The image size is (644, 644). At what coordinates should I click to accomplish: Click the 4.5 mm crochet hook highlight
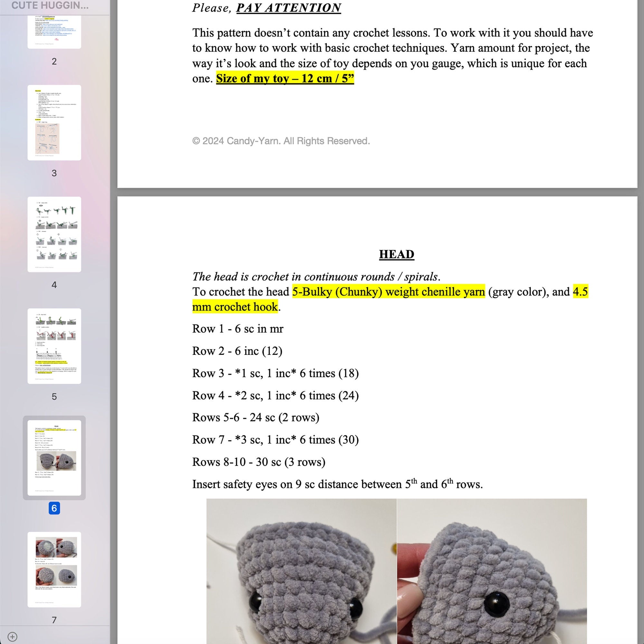[x=235, y=307]
